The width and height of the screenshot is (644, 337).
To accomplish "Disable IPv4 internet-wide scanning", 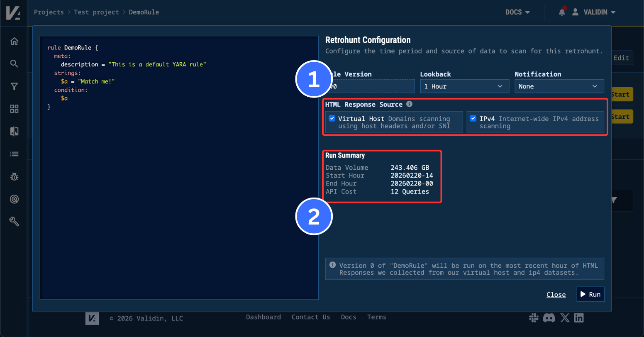I will (473, 118).
